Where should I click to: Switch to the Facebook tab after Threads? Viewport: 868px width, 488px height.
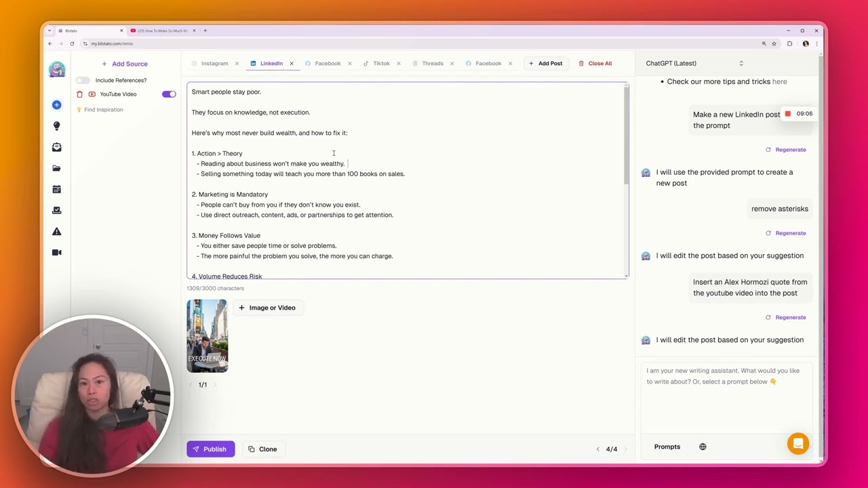(x=484, y=64)
